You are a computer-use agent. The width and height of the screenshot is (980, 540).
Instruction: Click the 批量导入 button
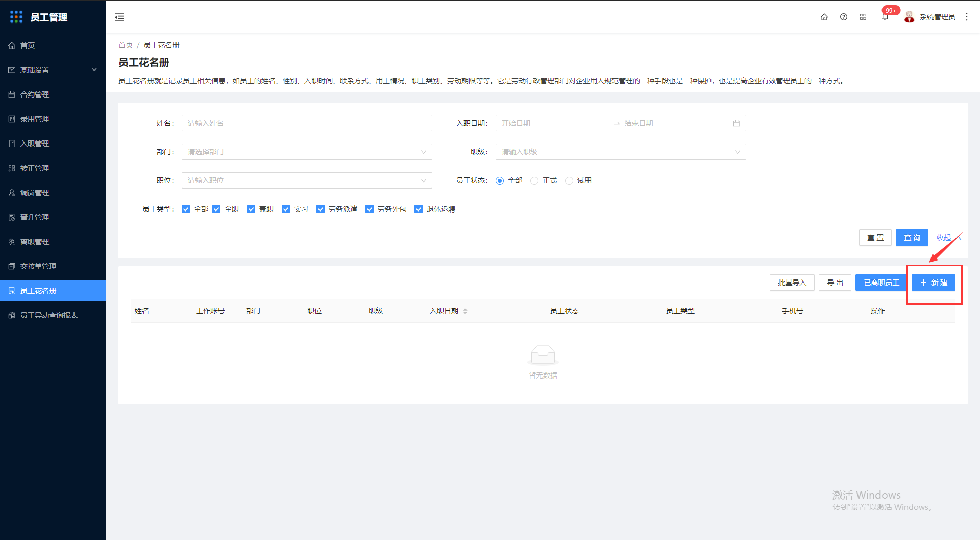click(792, 283)
